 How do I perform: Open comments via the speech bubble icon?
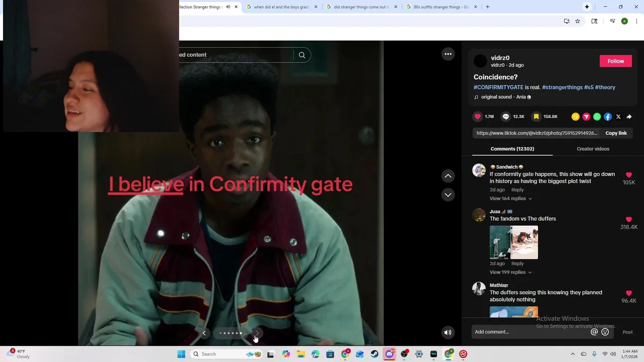tap(506, 117)
